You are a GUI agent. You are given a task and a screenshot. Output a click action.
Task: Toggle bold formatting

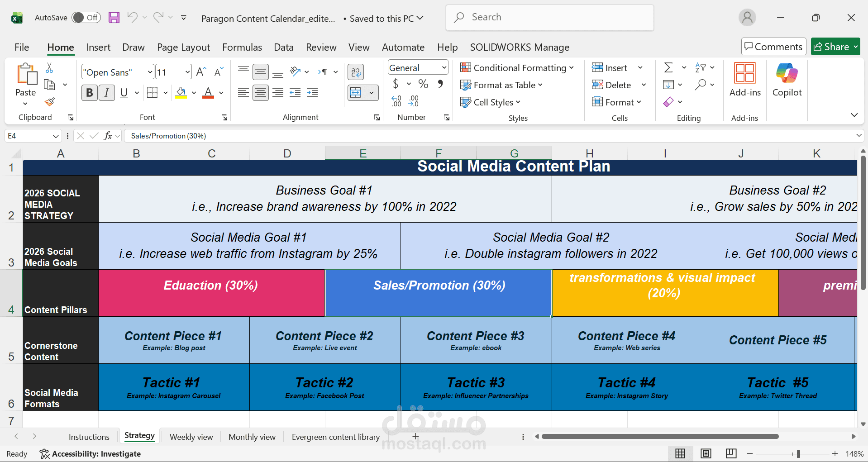[x=89, y=93]
